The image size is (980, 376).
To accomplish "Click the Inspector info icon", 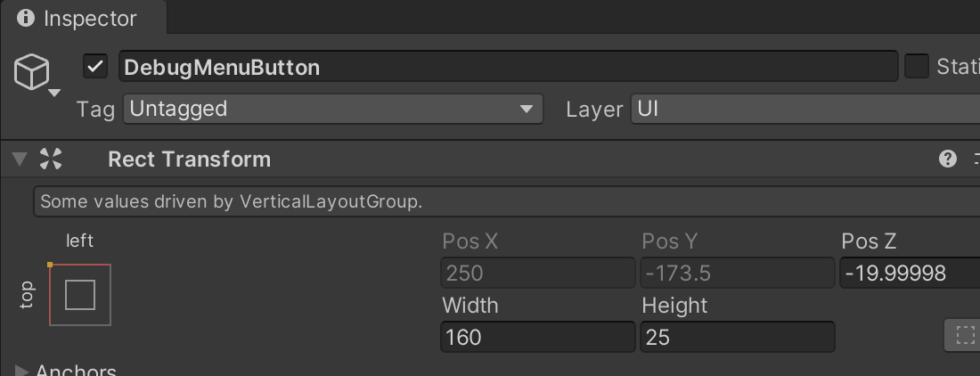I will point(27,18).
